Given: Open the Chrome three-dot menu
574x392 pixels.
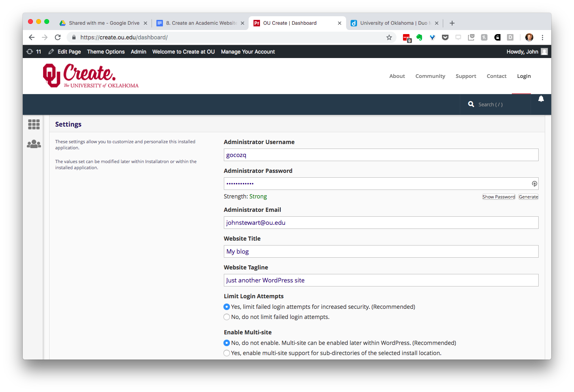Looking at the screenshot, I should [542, 37].
